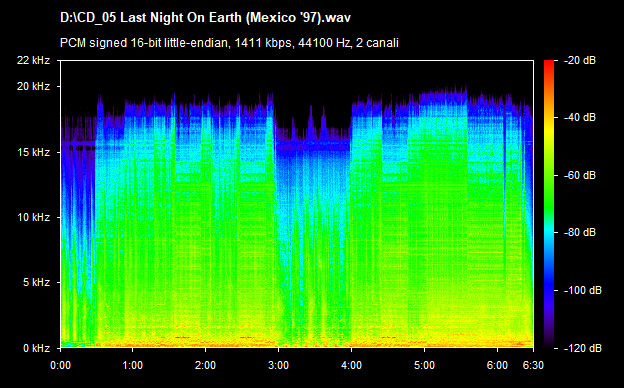
Task: Select the 1:00 time axis marker
Action: click(x=133, y=365)
